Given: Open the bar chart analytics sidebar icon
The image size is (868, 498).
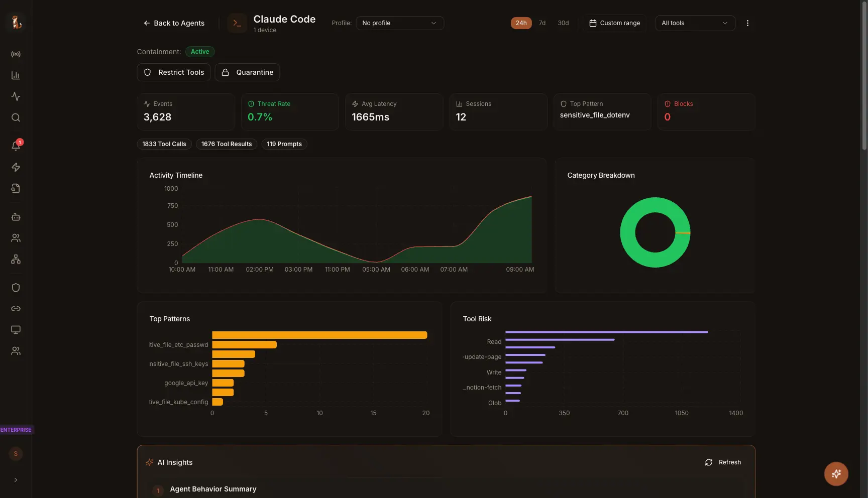Looking at the screenshot, I should point(16,75).
